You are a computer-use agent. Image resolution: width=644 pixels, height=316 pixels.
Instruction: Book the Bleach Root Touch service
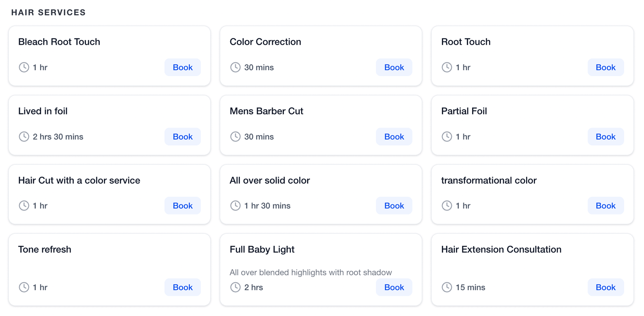(x=183, y=67)
